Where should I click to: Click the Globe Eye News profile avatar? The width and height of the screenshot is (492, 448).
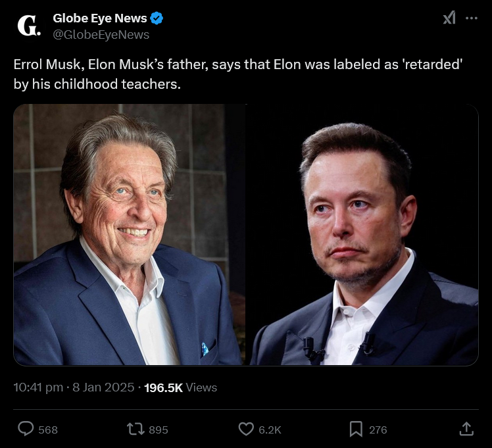point(28,26)
